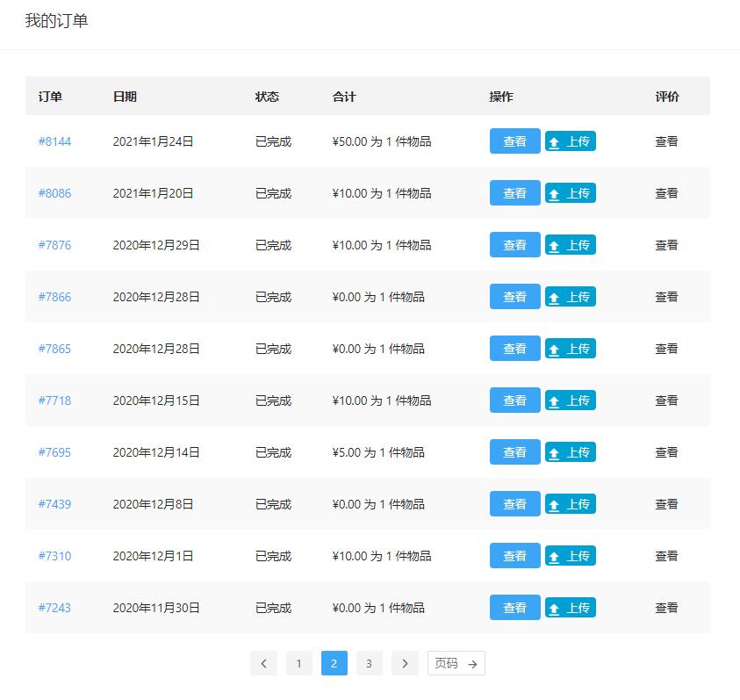The image size is (740, 700).
Task: Upload file for order #8086
Action: (571, 193)
